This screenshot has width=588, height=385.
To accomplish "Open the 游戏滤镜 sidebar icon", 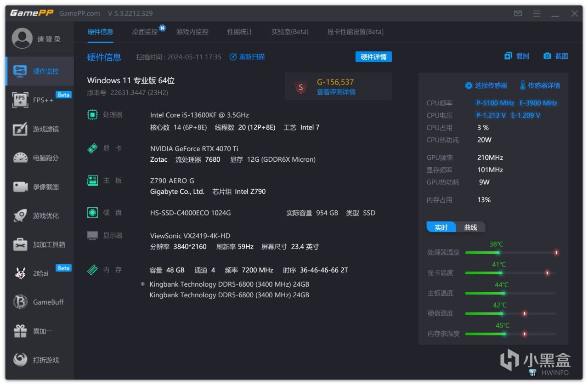I will 20,129.
